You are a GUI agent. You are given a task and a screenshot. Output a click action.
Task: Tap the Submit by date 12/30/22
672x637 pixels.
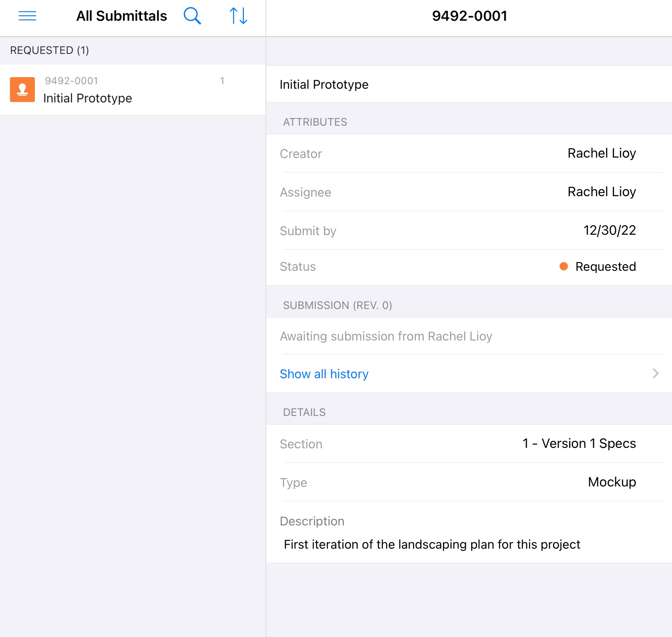tap(609, 231)
